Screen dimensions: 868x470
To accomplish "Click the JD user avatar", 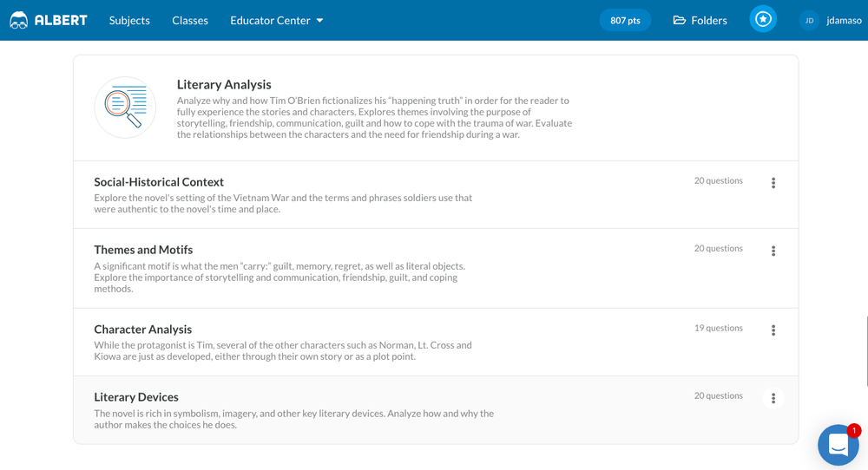I will pos(809,21).
